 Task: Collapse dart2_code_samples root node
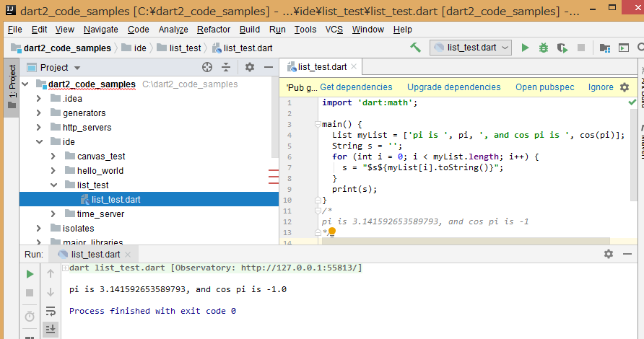click(25, 84)
